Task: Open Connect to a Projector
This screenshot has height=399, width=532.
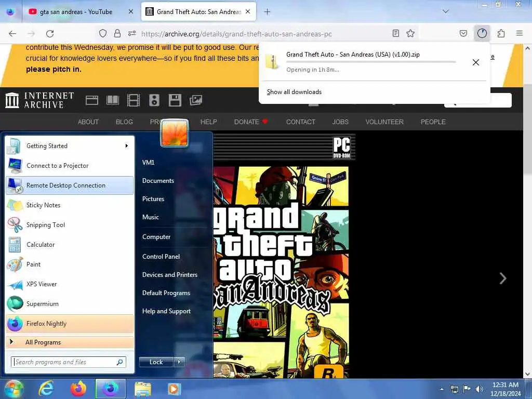Action: coord(70,166)
